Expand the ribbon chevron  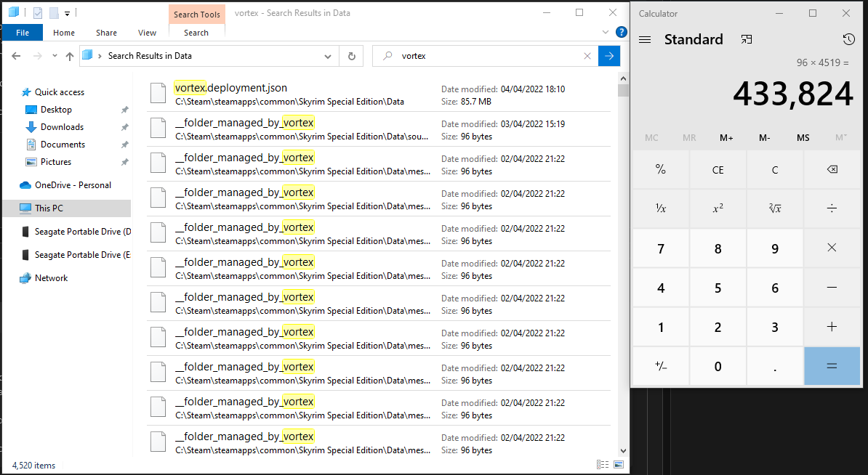(606, 32)
